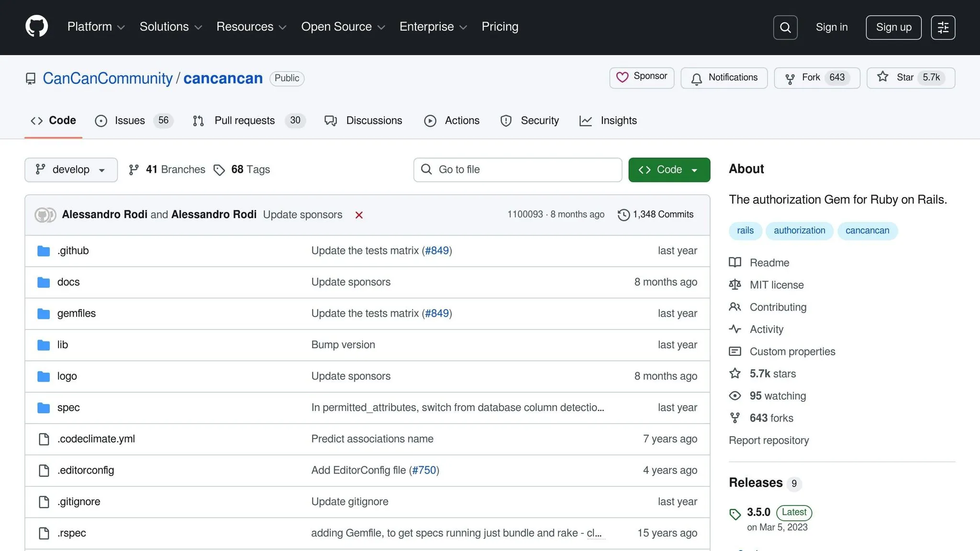The width and height of the screenshot is (980, 551).
Task: Click the .codeclimate.yml file icon
Action: (44, 439)
